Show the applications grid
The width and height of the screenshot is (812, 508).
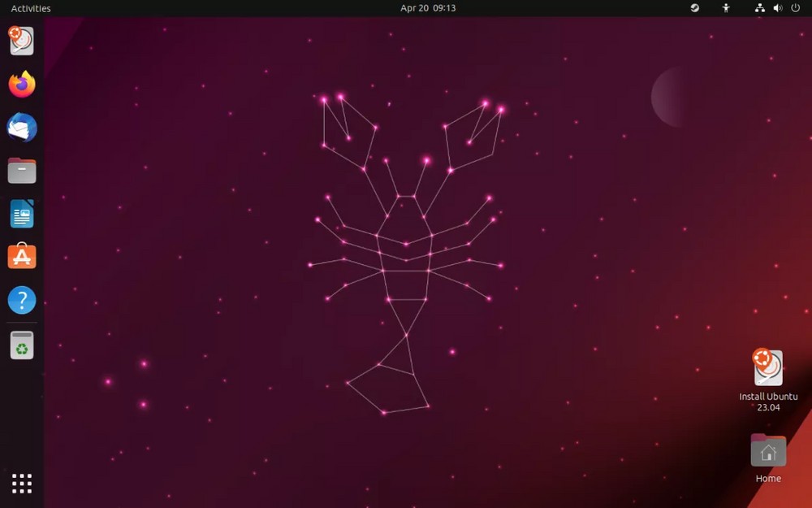(22, 483)
